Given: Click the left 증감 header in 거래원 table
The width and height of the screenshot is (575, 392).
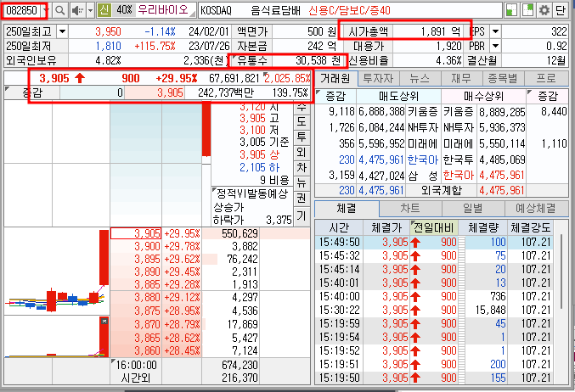Looking at the screenshot, I should tap(335, 97).
